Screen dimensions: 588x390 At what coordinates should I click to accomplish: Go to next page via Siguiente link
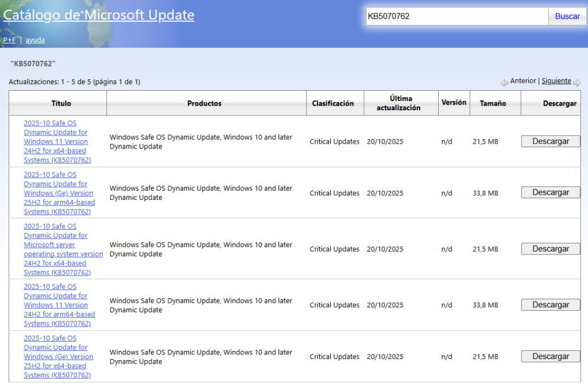556,81
